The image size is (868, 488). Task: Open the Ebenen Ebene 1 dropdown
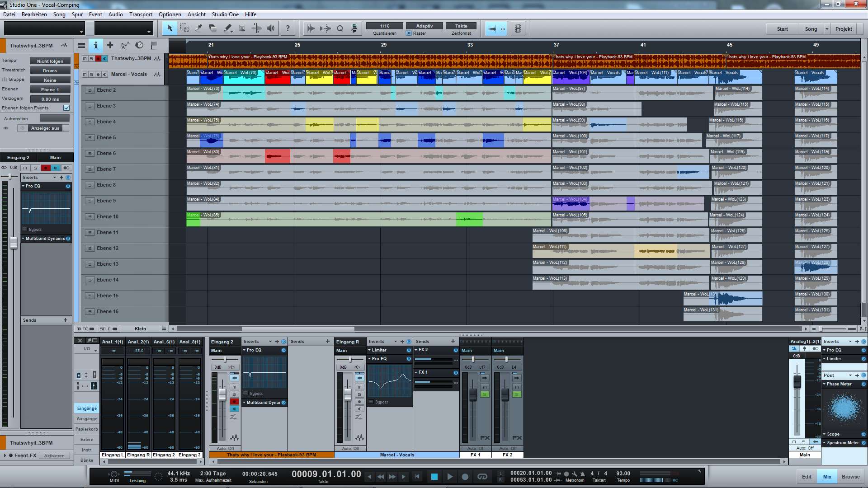tap(50, 89)
